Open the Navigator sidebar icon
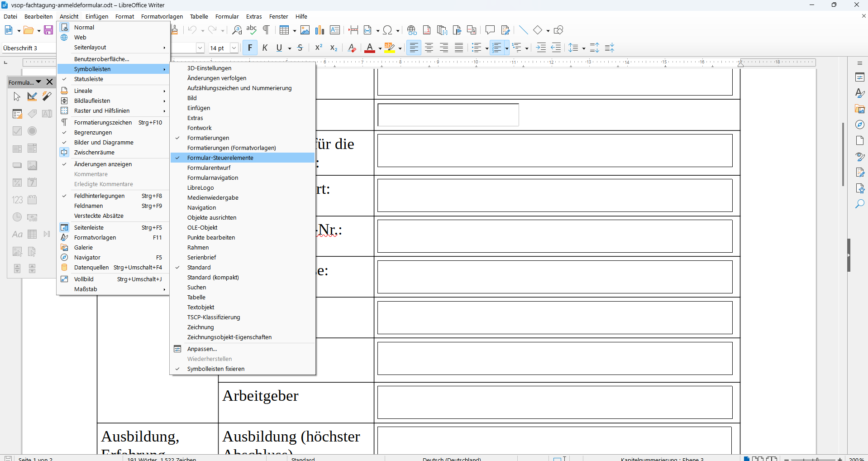Viewport: 868px width, 461px height. [x=860, y=125]
